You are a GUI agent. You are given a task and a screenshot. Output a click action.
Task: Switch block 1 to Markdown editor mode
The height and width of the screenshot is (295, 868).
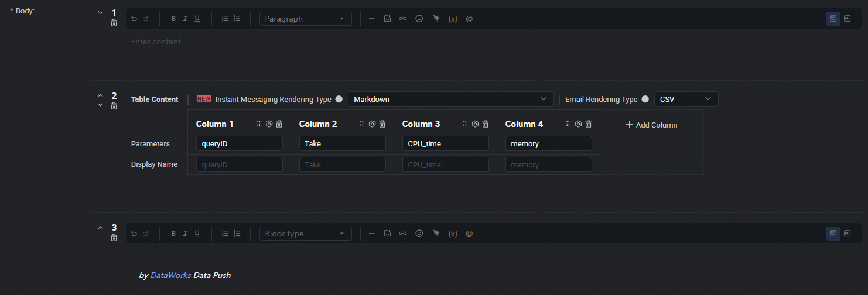coord(847,19)
